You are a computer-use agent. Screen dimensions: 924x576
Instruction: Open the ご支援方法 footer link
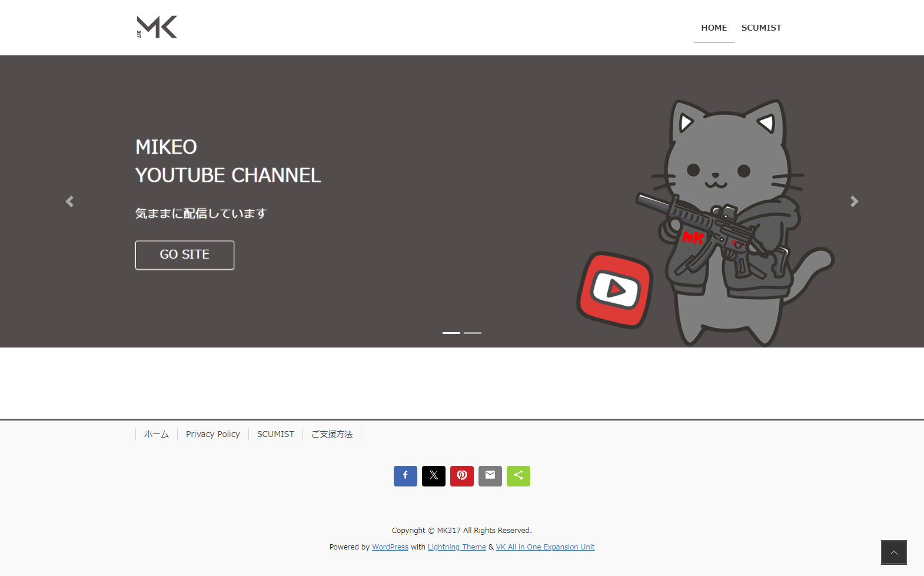tap(331, 434)
